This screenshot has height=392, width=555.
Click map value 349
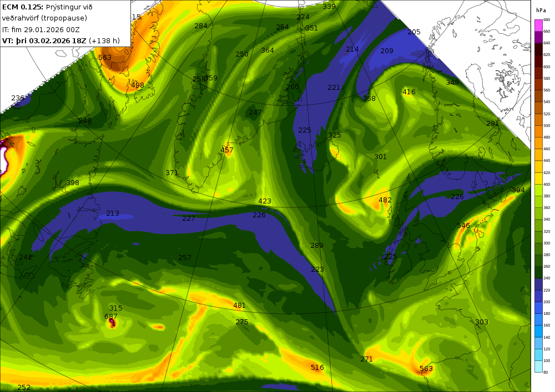[x=452, y=83]
